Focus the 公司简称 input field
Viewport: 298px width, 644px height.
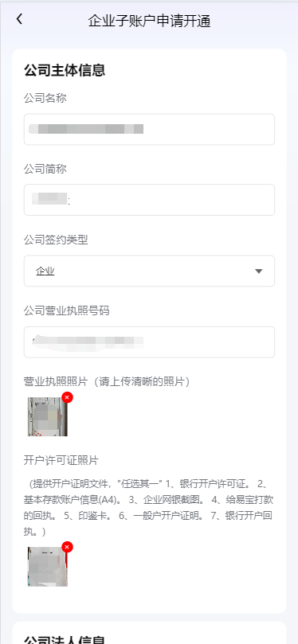pyautogui.click(x=149, y=200)
